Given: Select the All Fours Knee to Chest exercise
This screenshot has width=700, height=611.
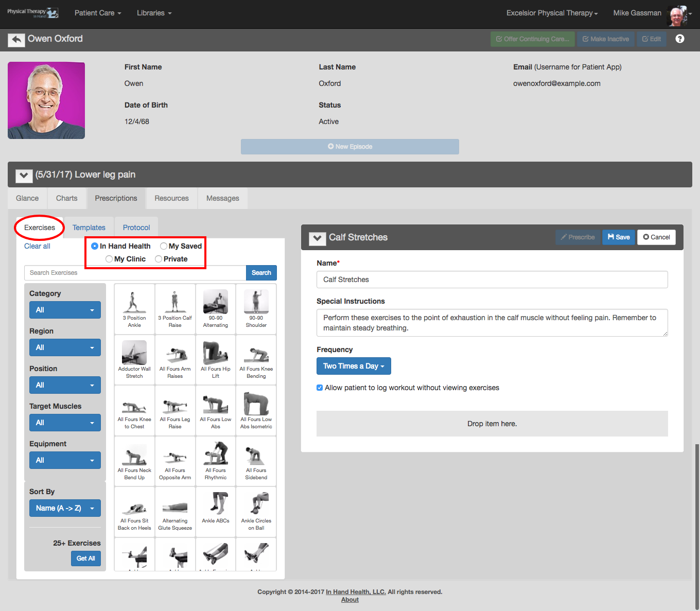Looking at the screenshot, I should click(x=134, y=410).
